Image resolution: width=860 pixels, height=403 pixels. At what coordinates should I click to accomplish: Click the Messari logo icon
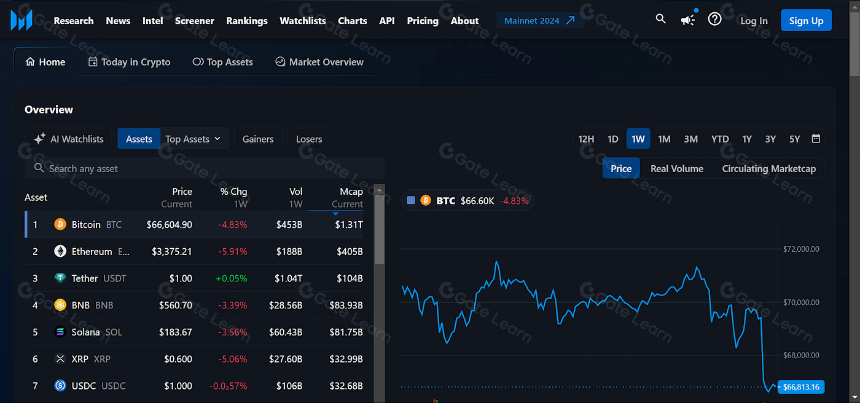click(x=21, y=20)
